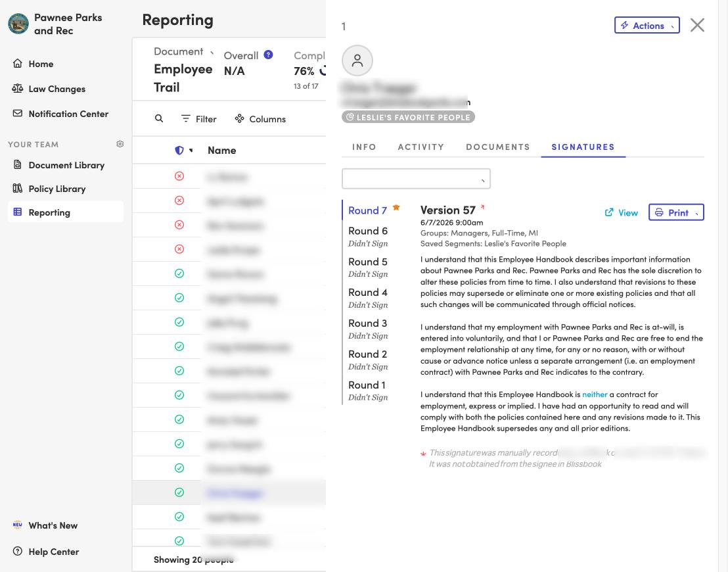Click the search magnifier icon in Reporting
The height and width of the screenshot is (572, 728).
pos(159,118)
